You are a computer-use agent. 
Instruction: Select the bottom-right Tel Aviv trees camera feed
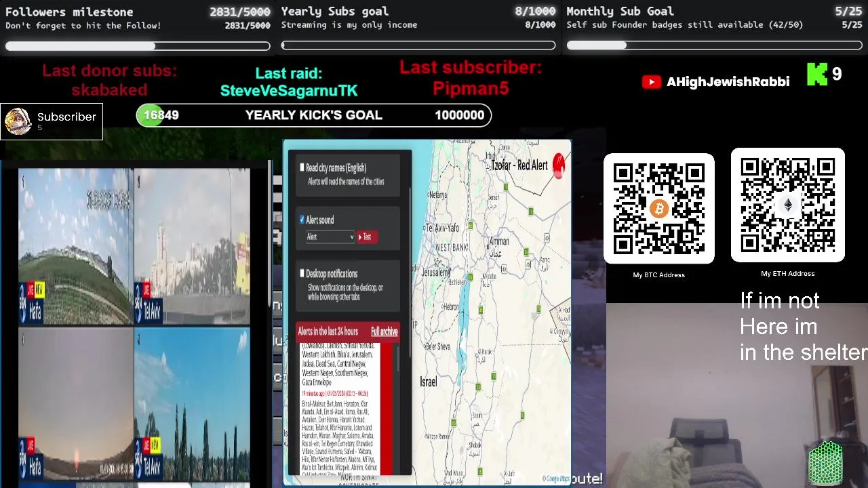193,403
